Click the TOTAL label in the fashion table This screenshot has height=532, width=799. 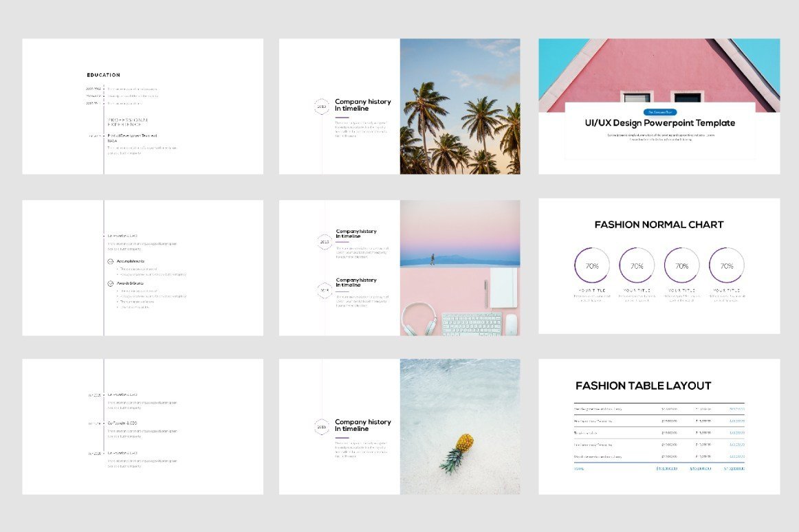click(x=579, y=469)
